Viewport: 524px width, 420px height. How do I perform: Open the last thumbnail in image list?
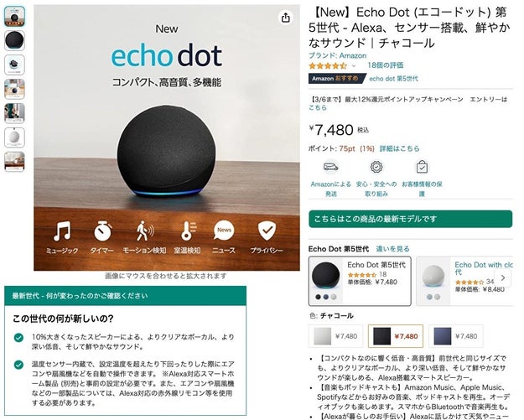click(14, 162)
